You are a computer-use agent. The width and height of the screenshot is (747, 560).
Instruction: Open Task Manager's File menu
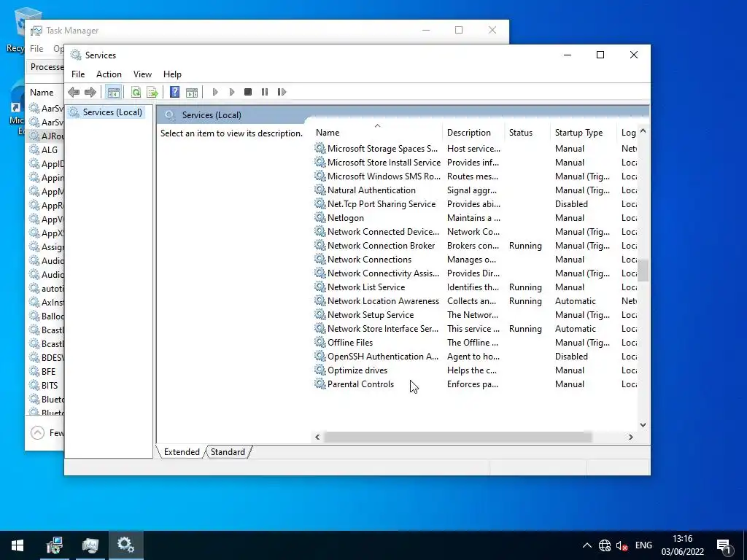click(36, 49)
